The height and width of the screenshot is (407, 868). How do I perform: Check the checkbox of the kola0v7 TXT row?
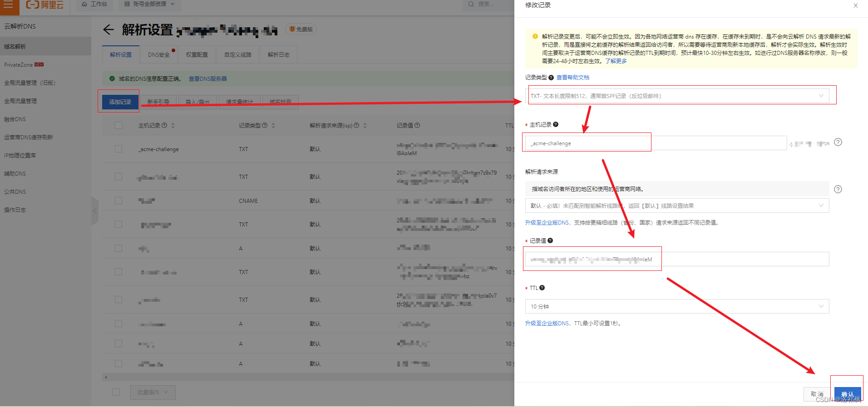(x=118, y=299)
